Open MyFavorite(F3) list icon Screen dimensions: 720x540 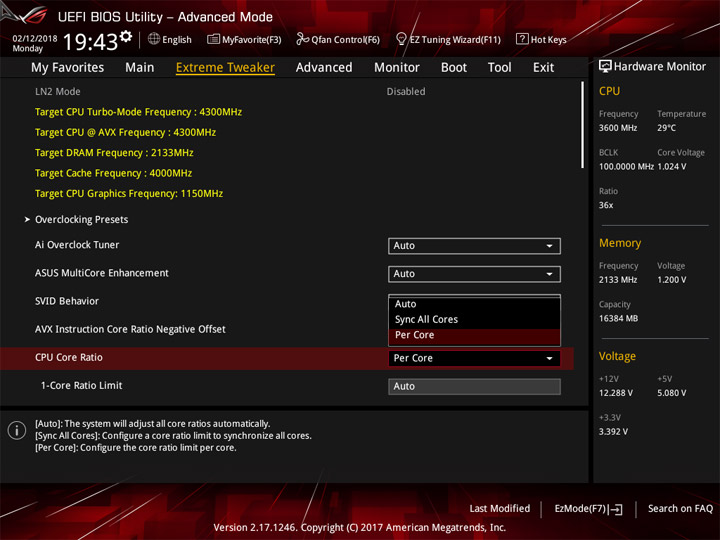(213, 39)
